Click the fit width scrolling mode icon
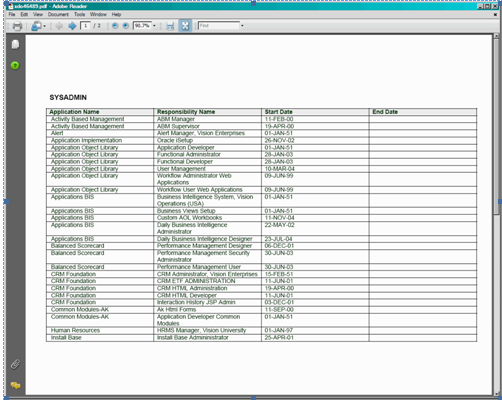 click(170, 26)
